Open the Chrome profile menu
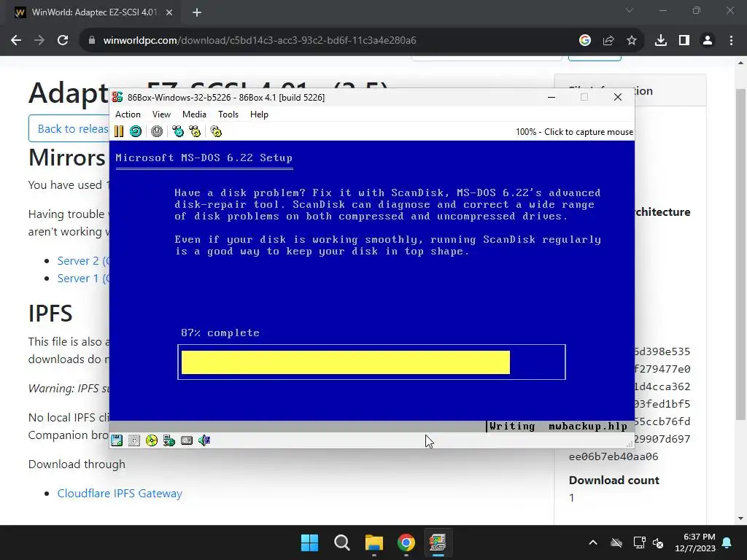Image resolution: width=747 pixels, height=560 pixels. click(708, 41)
